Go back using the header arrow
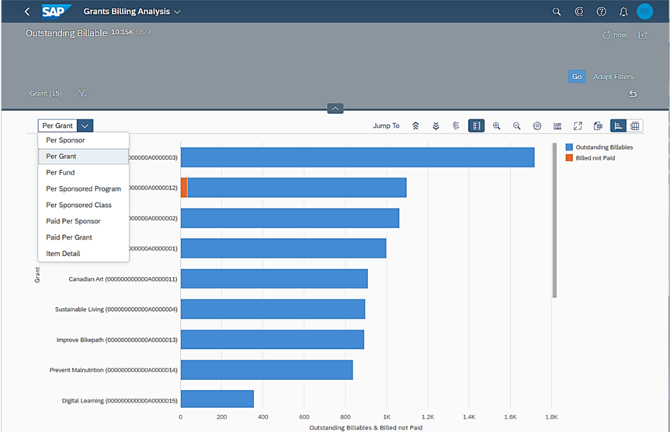The image size is (672, 432). coord(27,12)
